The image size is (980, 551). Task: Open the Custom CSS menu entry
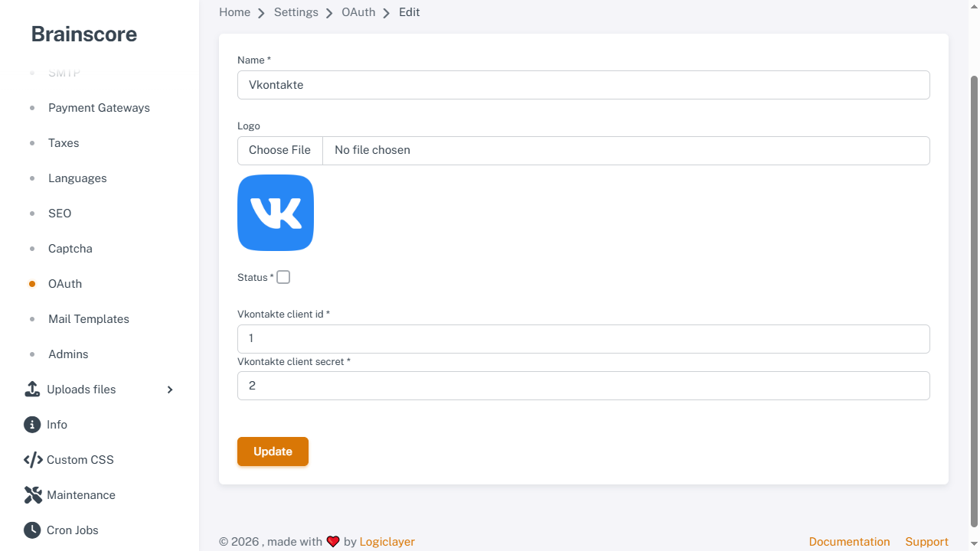click(x=80, y=460)
